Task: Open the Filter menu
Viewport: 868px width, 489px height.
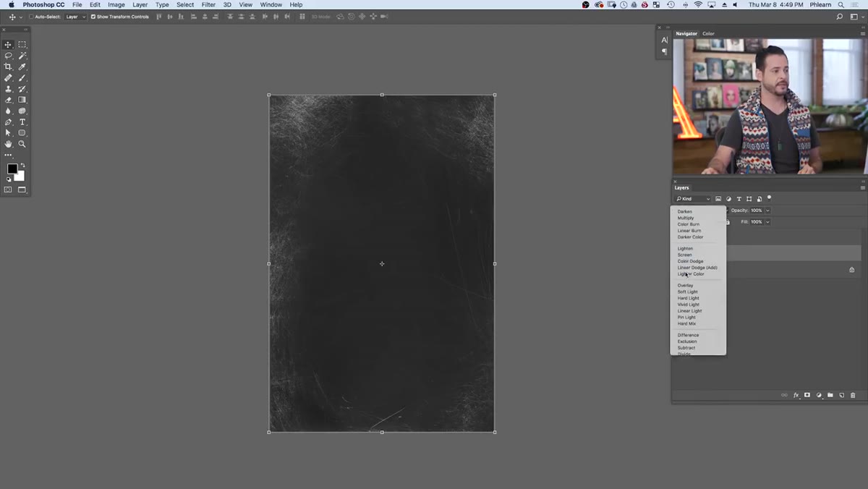Action: pos(208,4)
